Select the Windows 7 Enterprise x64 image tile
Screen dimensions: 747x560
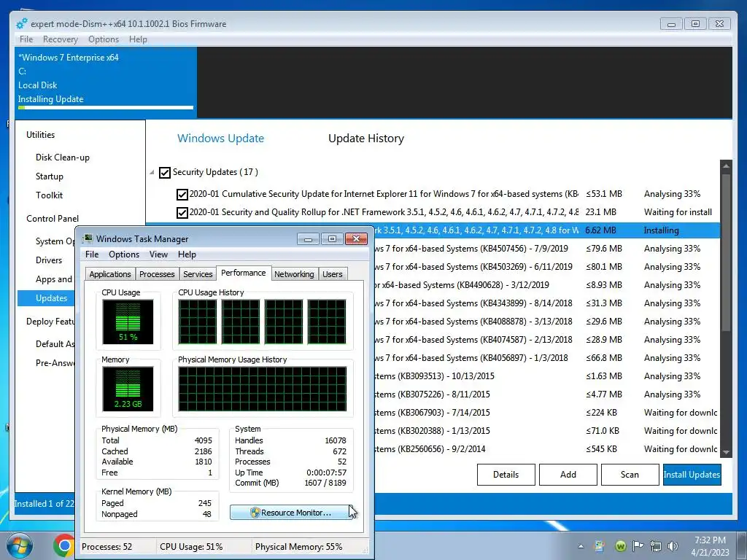(x=105, y=82)
